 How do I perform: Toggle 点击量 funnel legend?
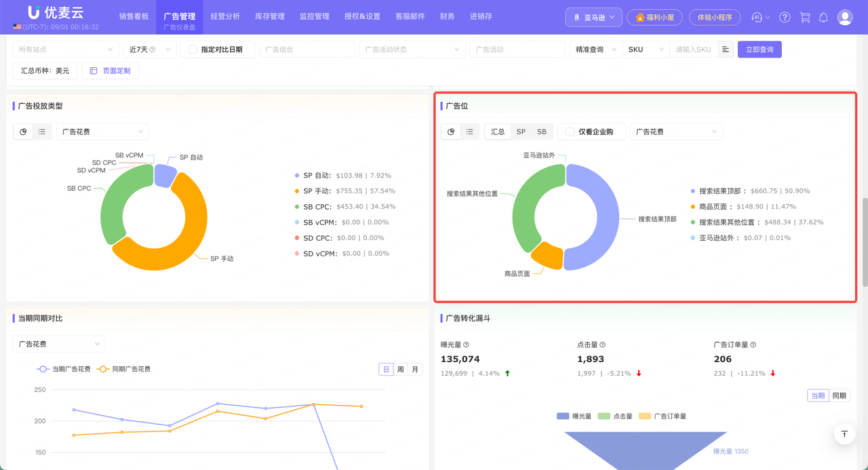pos(614,416)
